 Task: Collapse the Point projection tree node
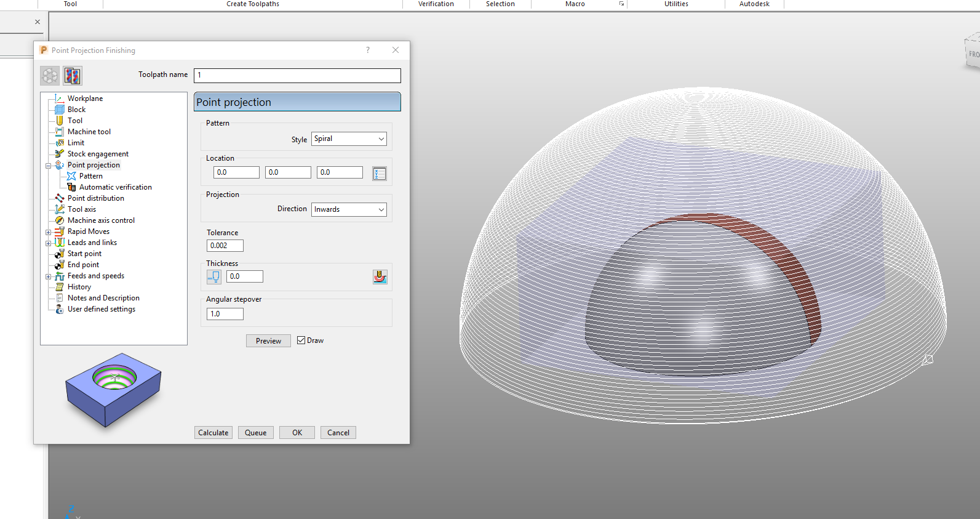tap(48, 166)
